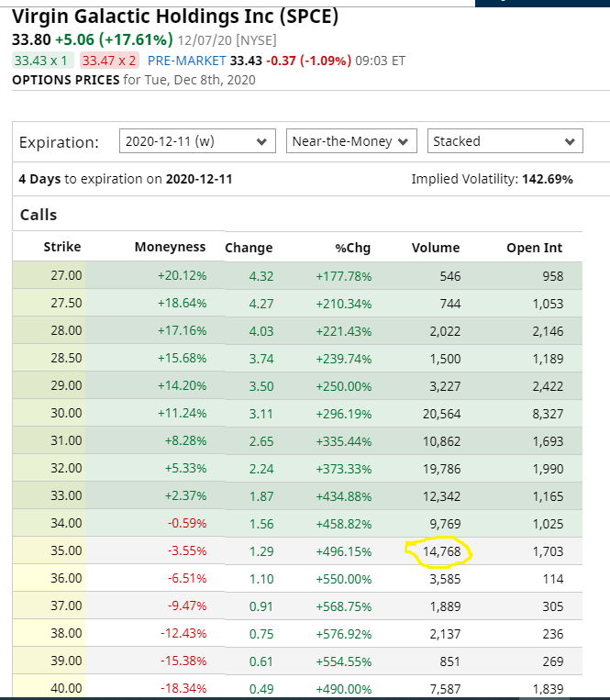Click the volume value 19,786
The height and width of the screenshot is (700, 610).
click(441, 469)
